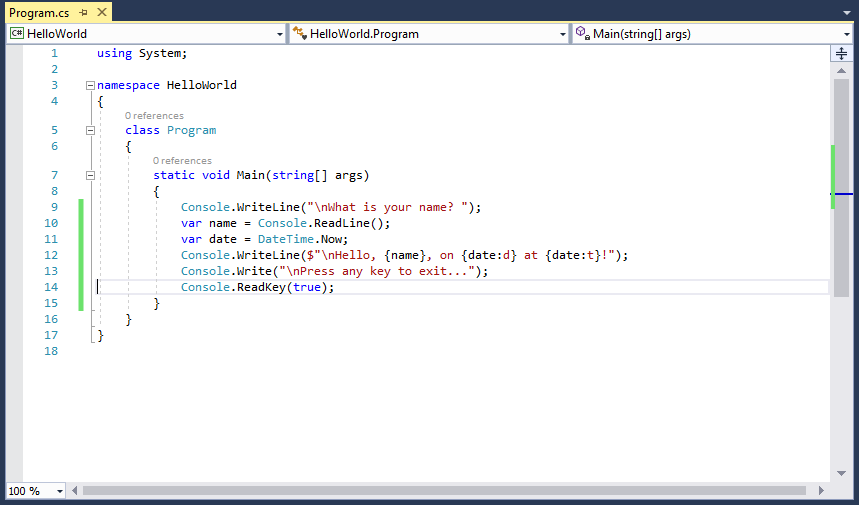Click the horizontal scrollbar track
Viewport: 859px width, 505px height.
[444, 490]
